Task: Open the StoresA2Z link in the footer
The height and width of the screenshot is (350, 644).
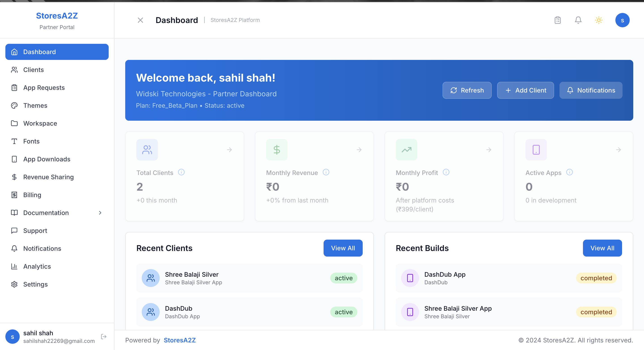Action: [x=180, y=340]
